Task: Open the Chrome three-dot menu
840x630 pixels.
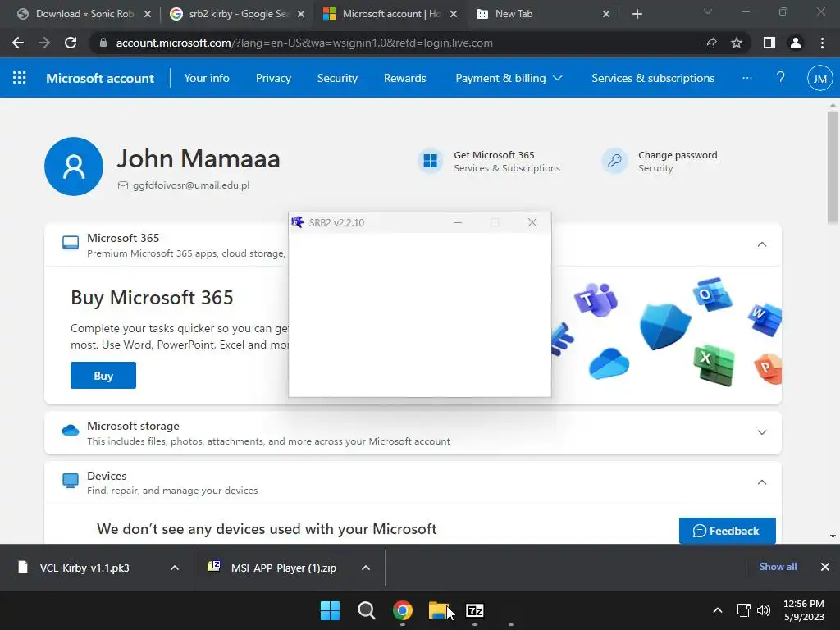Action: pos(822,43)
